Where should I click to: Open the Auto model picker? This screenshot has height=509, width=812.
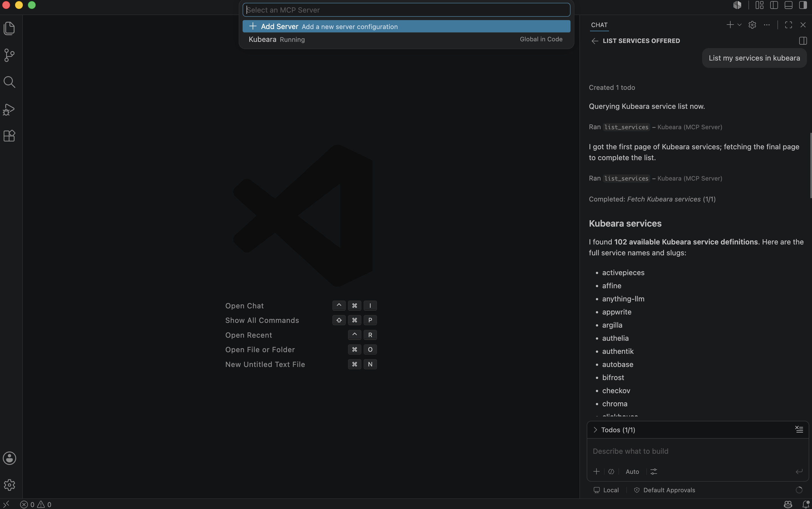point(632,472)
